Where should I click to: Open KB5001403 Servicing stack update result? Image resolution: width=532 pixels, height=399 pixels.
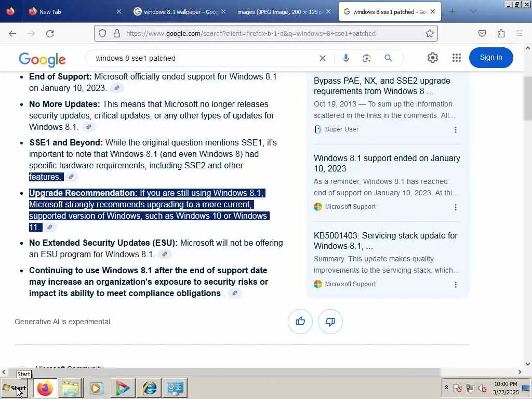pyautogui.click(x=385, y=241)
